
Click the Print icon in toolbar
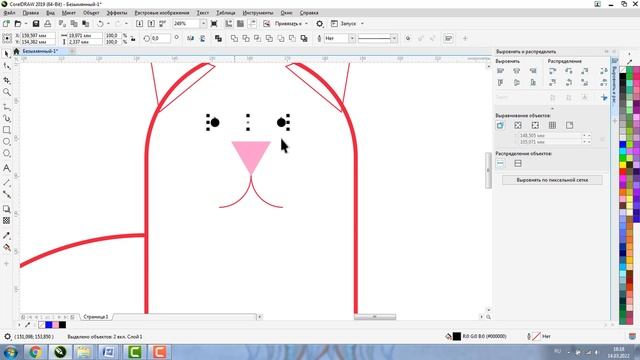tap(48, 24)
